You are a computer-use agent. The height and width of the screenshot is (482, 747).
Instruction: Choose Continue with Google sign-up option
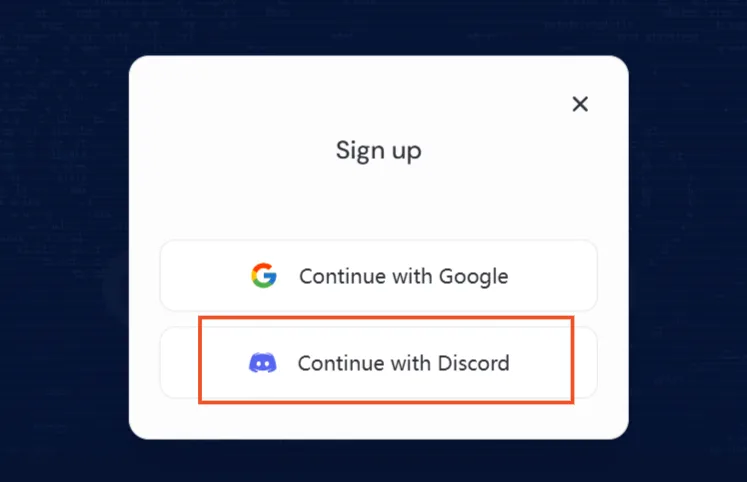[378, 276]
